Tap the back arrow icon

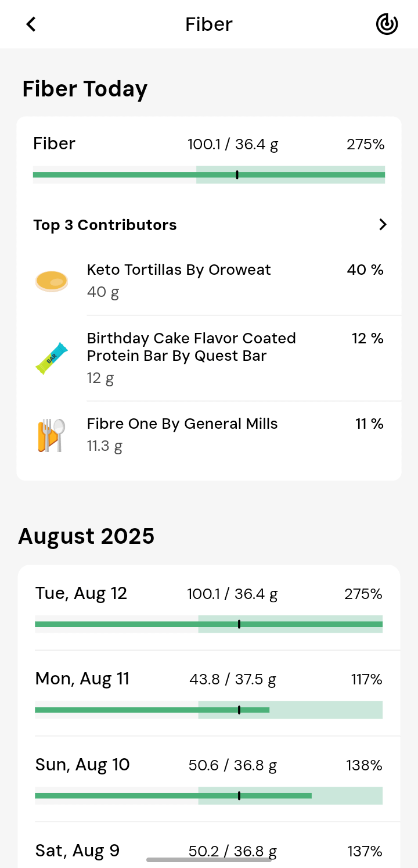point(31,24)
